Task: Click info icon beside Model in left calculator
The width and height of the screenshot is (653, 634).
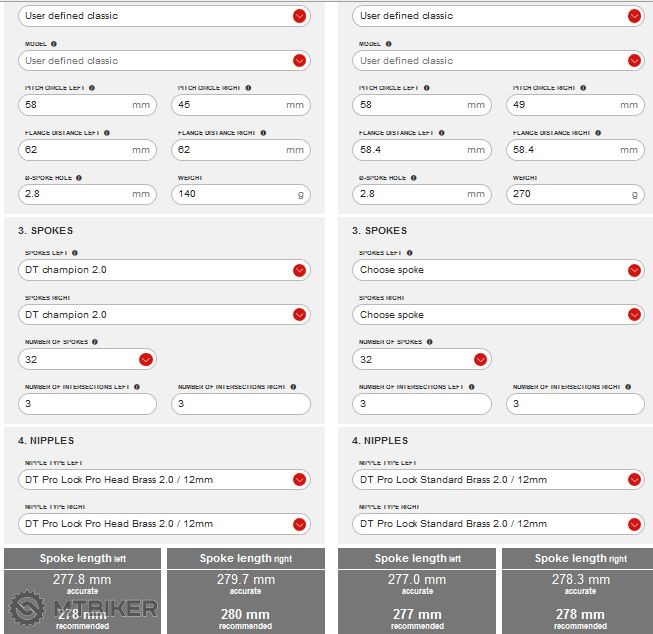Action: pos(54,44)
